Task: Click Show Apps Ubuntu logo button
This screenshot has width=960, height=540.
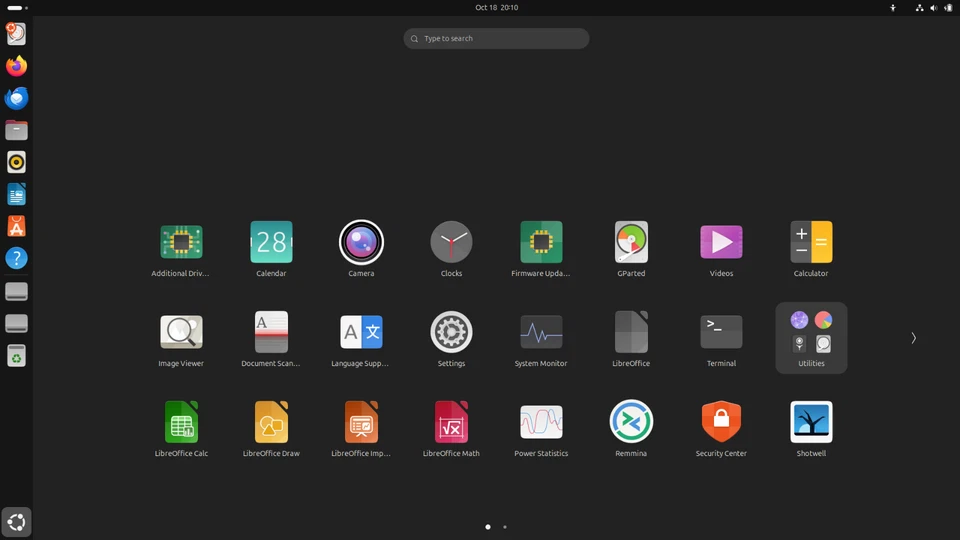Action: pos(17,522)
